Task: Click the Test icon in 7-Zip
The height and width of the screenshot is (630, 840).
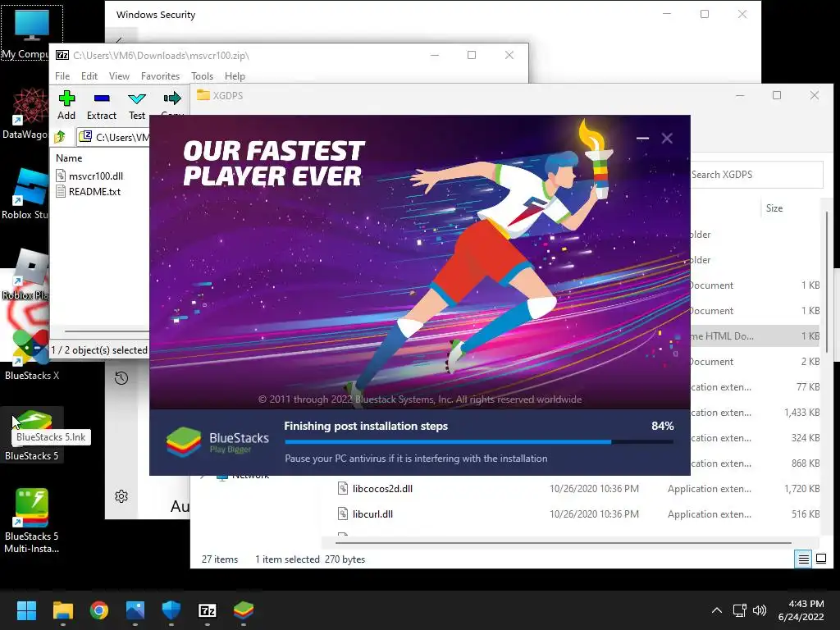Action: coord(137,105)
